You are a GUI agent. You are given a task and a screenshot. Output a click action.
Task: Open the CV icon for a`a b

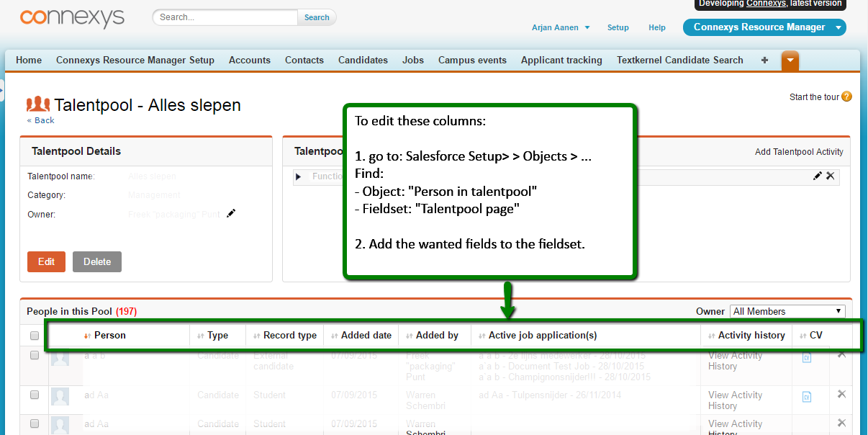click(807, 358)
